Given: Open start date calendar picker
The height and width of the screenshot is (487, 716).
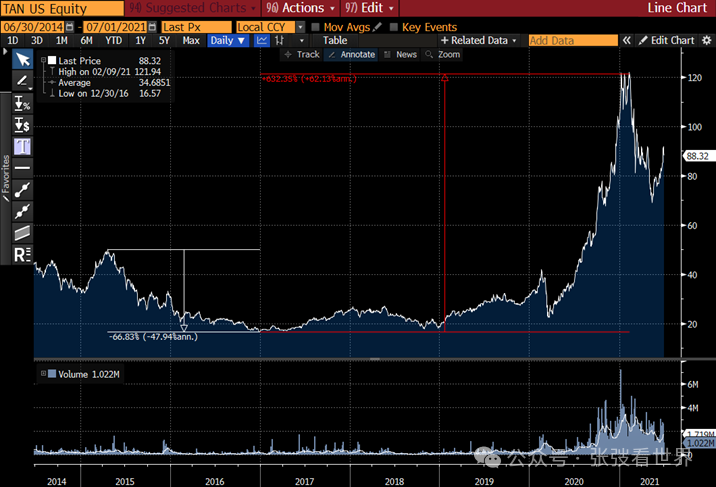Looking at the screenshot, I should pyautogui.click(x=69, y=27).
